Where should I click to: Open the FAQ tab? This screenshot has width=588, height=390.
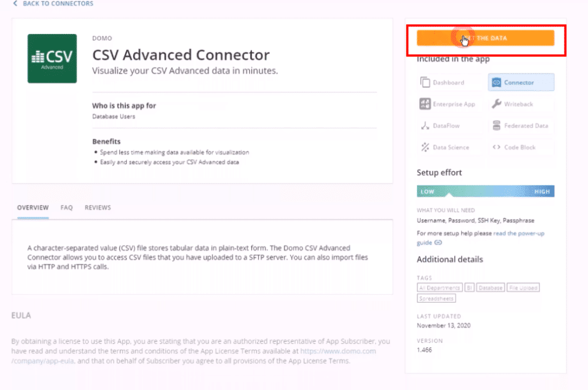point(67,208)
